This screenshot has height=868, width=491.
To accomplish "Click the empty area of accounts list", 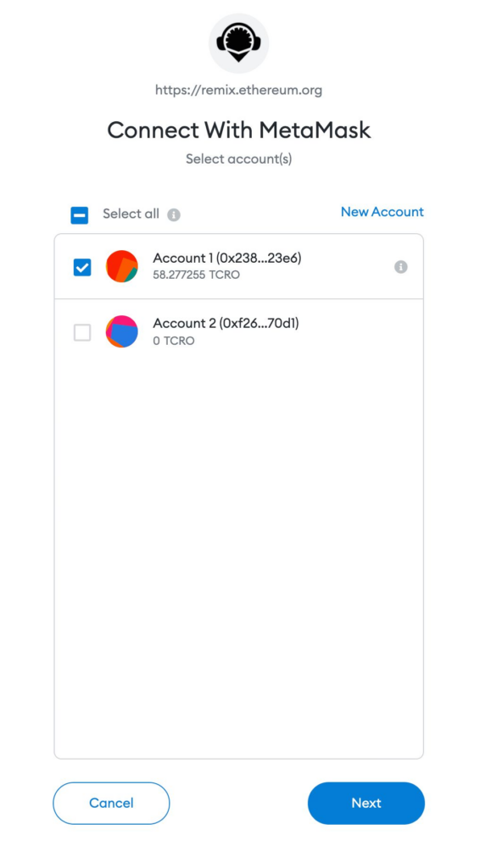I will [x=238, y=554].
